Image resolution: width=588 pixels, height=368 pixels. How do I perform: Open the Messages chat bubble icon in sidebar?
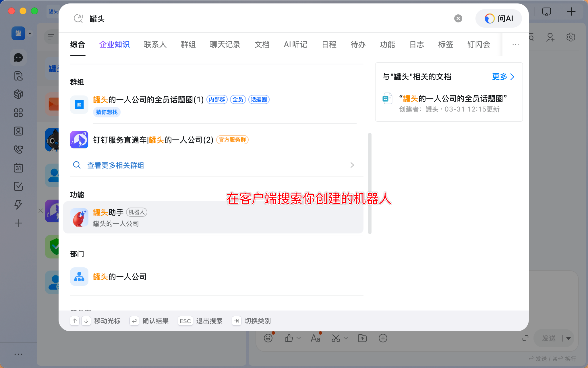click(18, 58)
